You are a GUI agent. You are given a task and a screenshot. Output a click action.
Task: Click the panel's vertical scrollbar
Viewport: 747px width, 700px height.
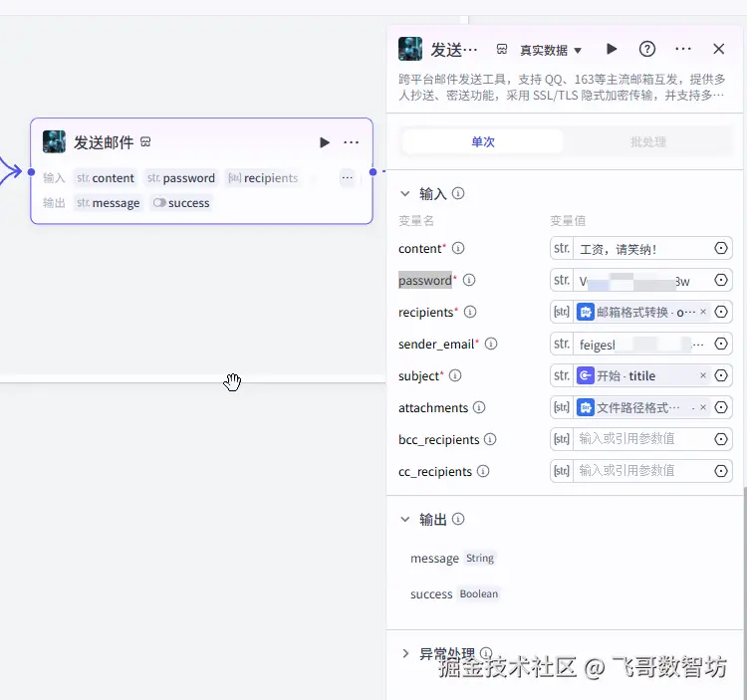[744, 592]
